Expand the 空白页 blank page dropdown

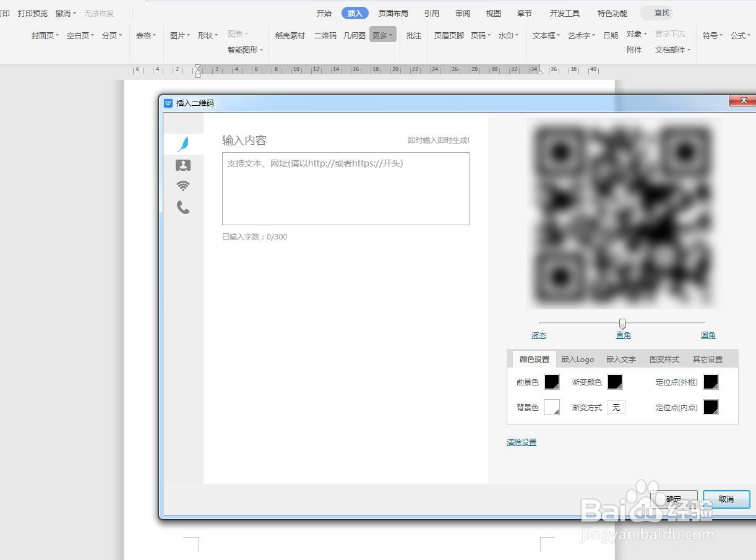pos(80,35)
